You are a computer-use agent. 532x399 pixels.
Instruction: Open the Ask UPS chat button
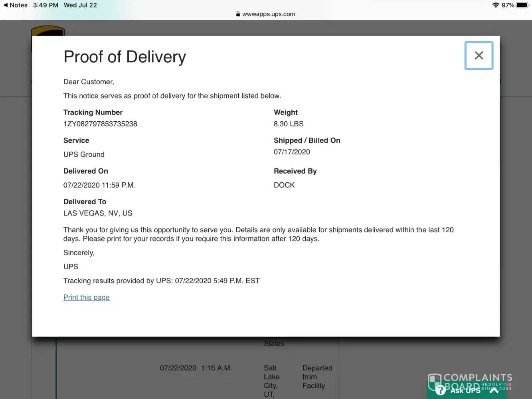click(x=466, y=390)
